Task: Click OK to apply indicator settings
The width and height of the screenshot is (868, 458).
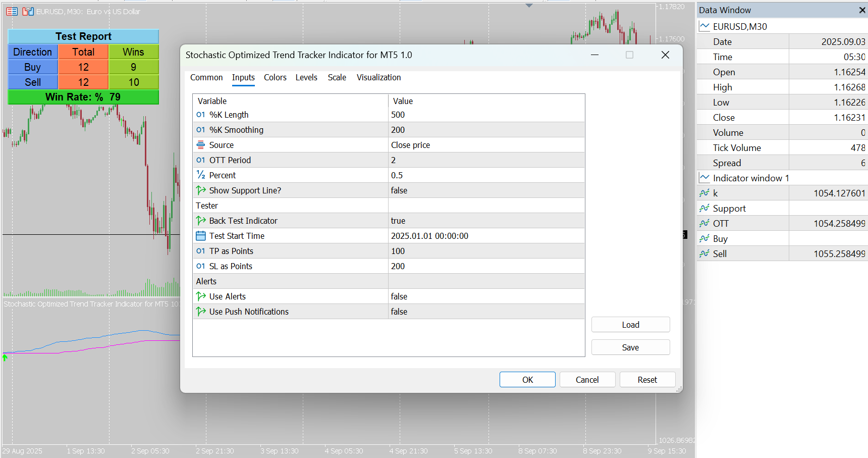Action: pos(527,380)
